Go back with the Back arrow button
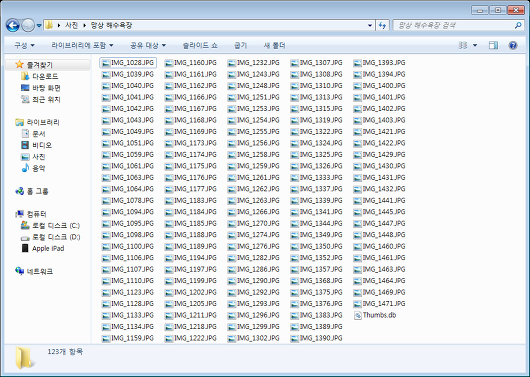Viewport: 530px width, 377px height. pos(13,25)
